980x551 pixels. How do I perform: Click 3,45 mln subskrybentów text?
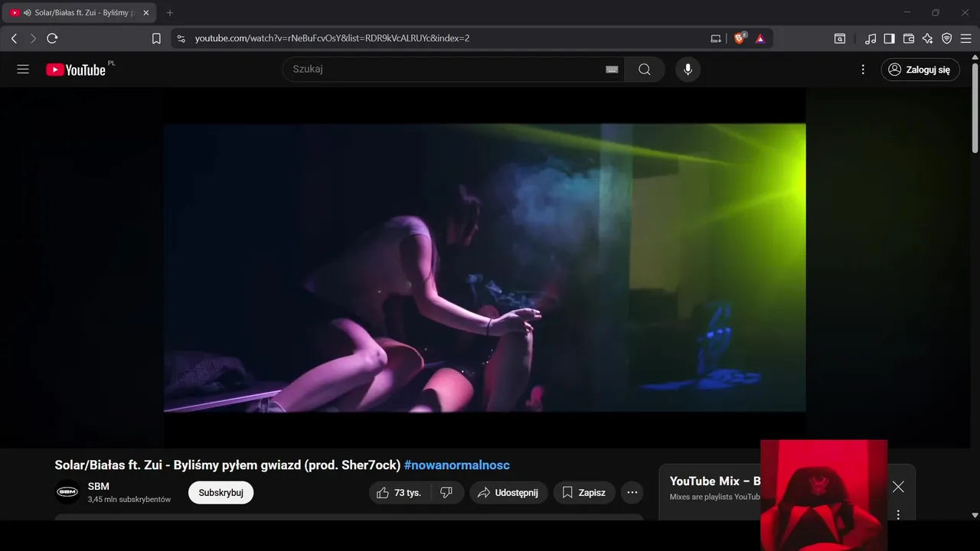click(x=129, y=500)
